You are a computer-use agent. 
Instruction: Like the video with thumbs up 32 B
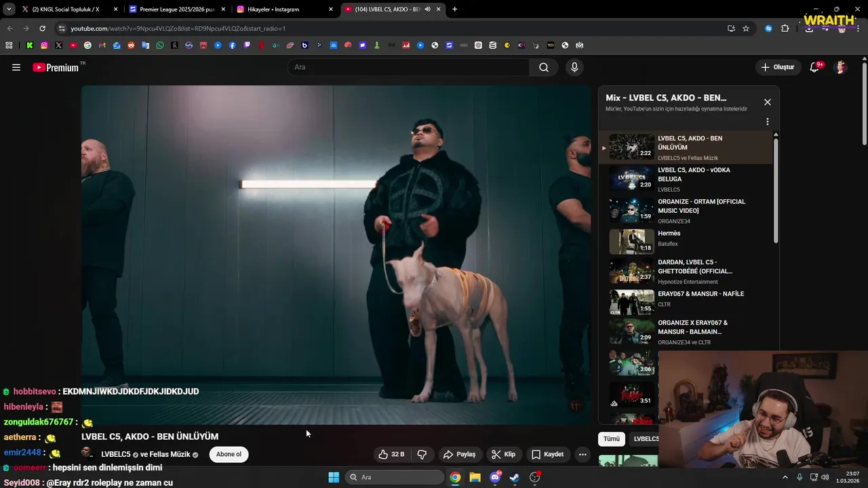point(391,454)
